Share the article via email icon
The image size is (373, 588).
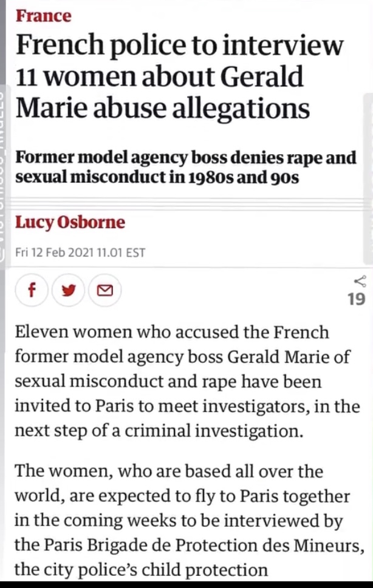[104, 291]
